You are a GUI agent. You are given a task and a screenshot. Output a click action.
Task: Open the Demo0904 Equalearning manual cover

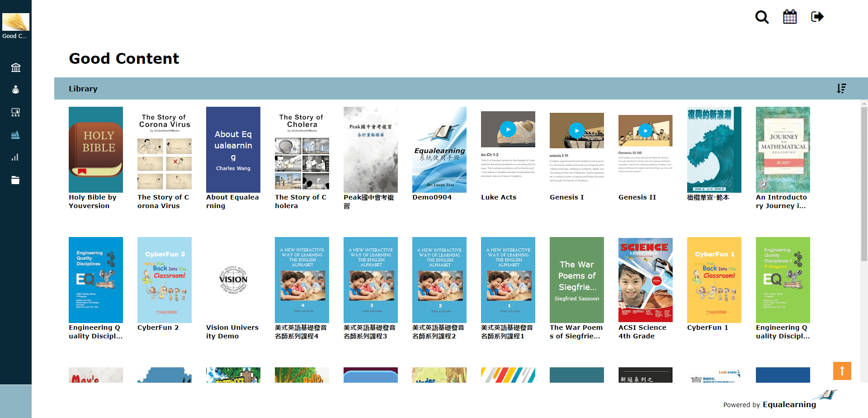tap(439, 150)
